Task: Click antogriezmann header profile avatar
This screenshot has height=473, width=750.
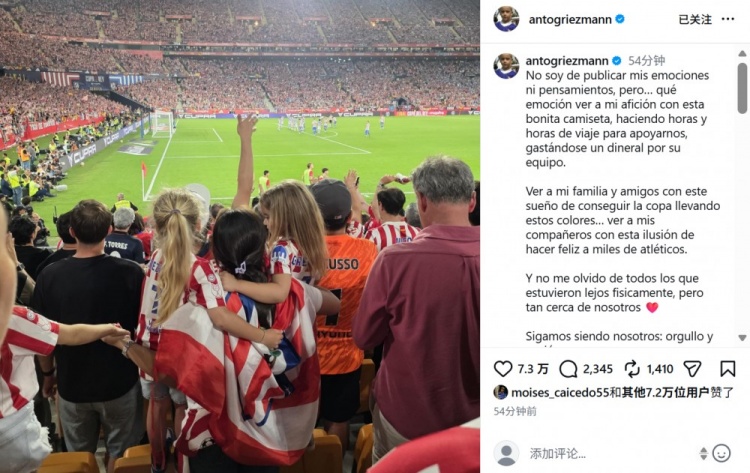Action: pyautogui.click(x=506, y=19)
